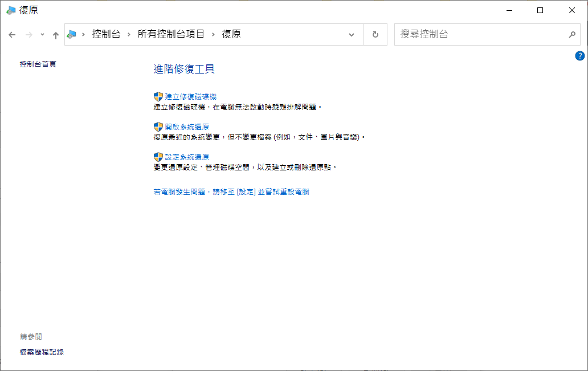Expand the chevron after 所有控制台項目 breadcrumb
Image resolution: width=588 pixels, height=371 pixels.
coord(214,34)
